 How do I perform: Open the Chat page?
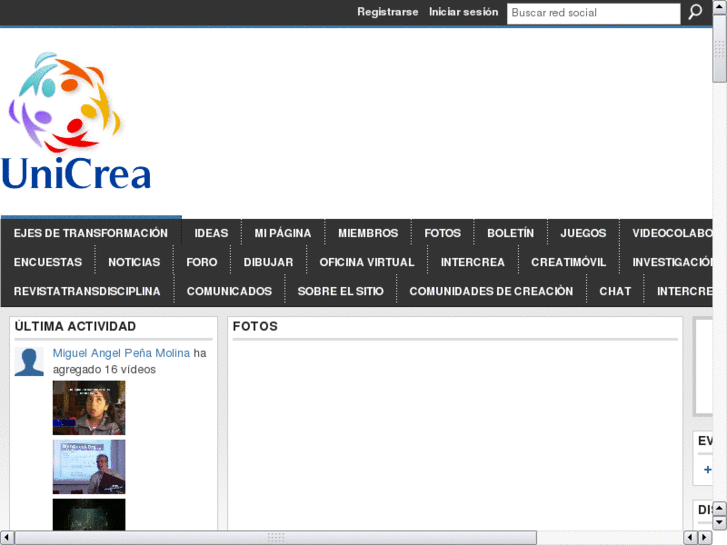click(615, 291)
